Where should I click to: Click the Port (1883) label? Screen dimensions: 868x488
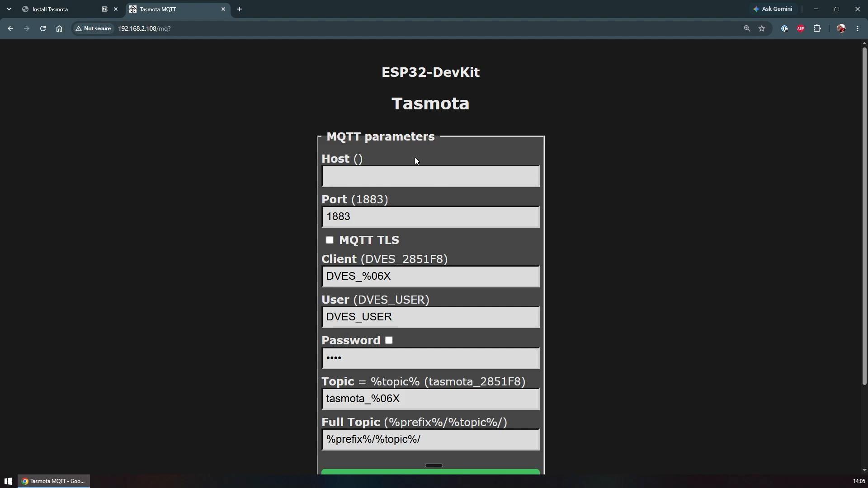355,199
